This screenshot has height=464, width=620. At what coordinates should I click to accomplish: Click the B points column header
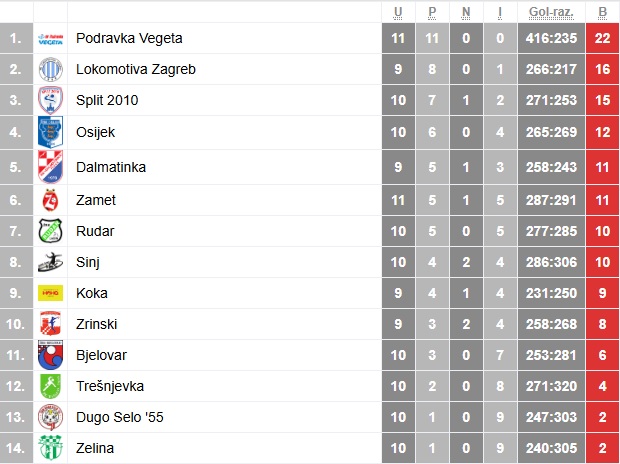(602, 12)
